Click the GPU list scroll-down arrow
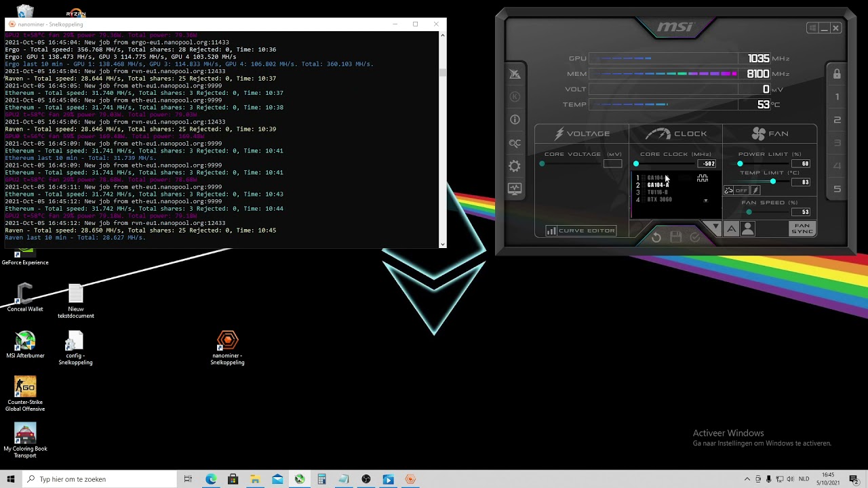 click(x=706, y=201)
